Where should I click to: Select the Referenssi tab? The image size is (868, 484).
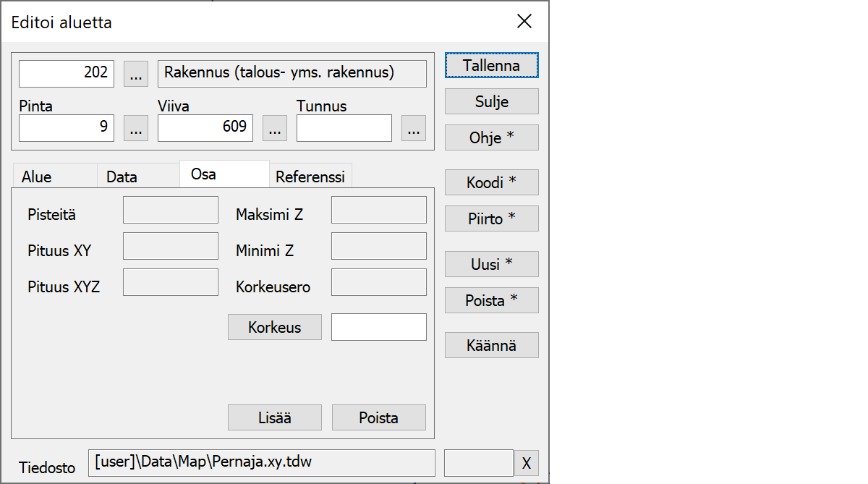[x=310, y=177]
